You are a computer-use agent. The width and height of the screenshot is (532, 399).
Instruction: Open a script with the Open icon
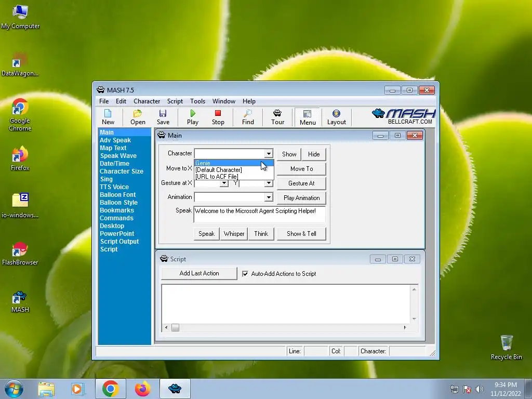[138, 117]
